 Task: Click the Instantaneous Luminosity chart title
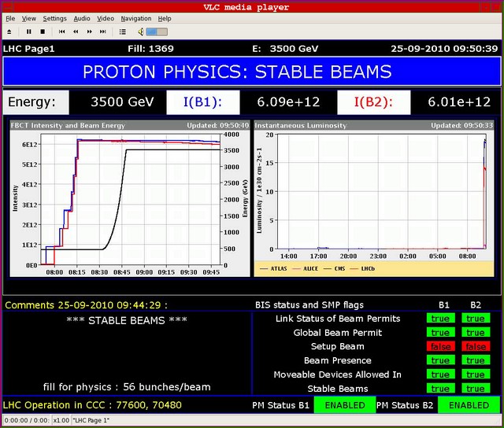tap(301, 125)
